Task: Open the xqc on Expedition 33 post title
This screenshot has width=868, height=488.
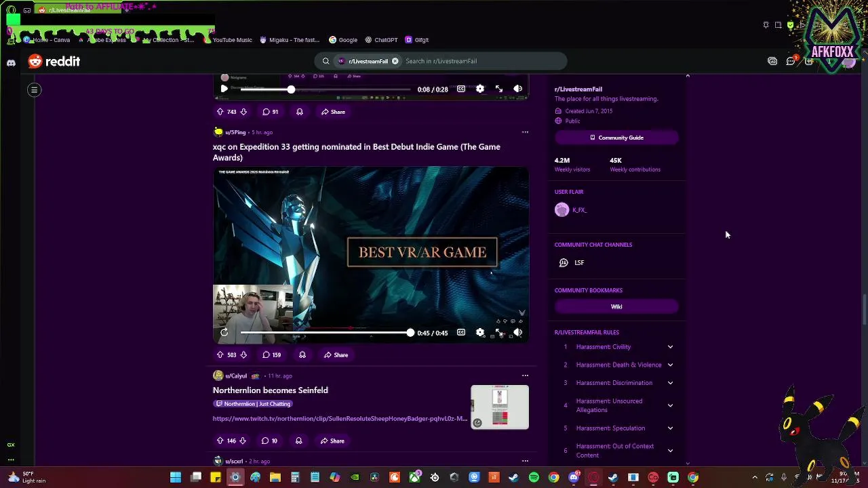Action: pos(357,152)
